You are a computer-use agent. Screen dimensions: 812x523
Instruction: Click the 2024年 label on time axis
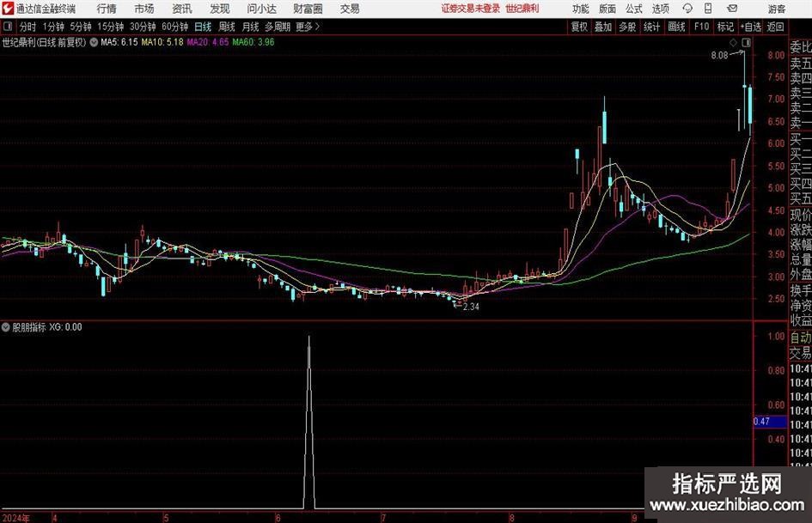click(x=15, y=518)
